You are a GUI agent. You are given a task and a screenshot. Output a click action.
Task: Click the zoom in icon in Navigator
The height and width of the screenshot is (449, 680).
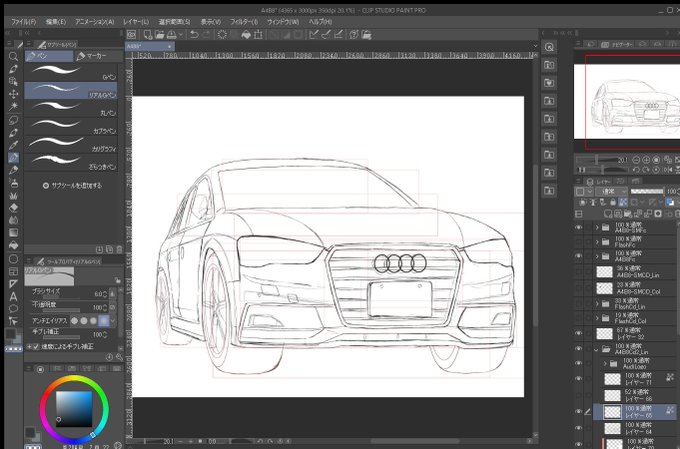[x=646, y=160]
